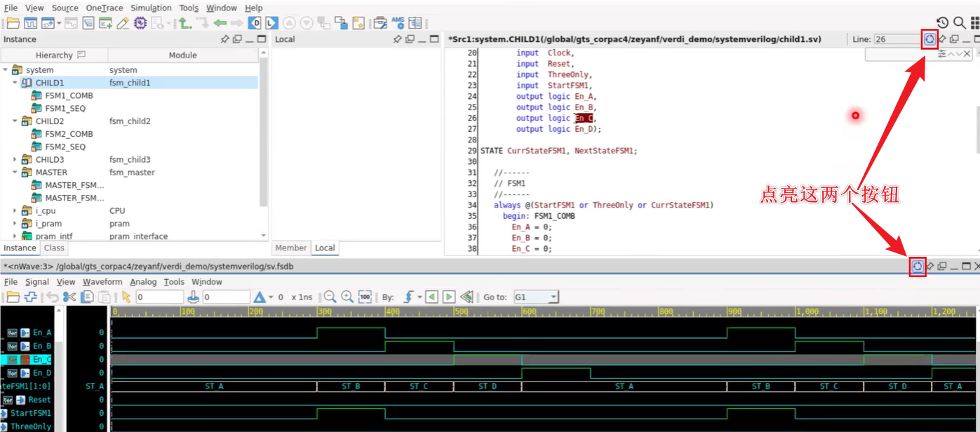Jump to the next edge with right arrow button
This screenshot has width=980, height=432.
(x=449, y=297)
